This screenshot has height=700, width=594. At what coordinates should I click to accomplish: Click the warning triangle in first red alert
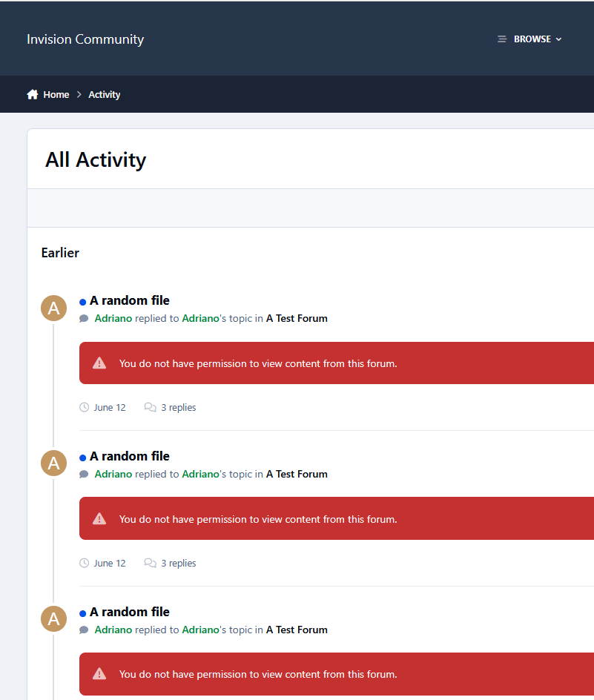tap(99, 363)
